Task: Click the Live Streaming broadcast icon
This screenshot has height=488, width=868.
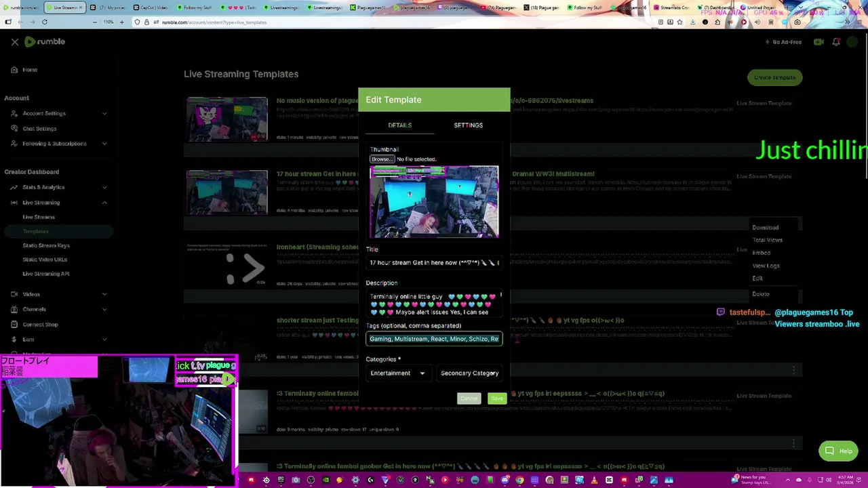Action: 14,203
